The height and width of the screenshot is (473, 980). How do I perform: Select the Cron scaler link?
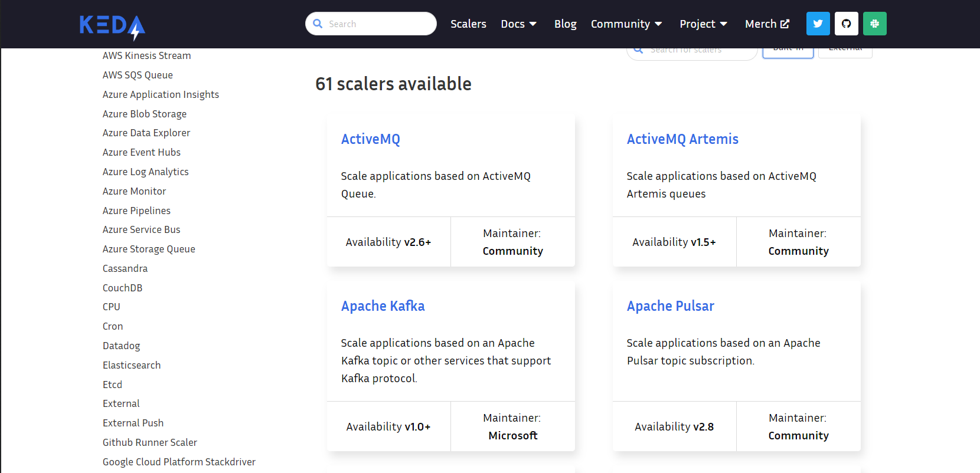[x=113, y=326]
